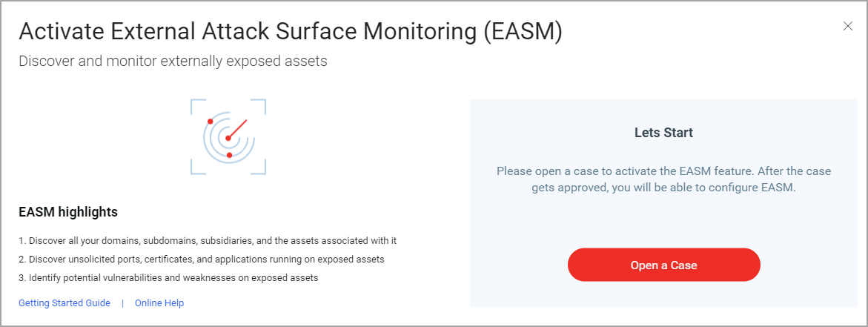Select the highlight about domains and subsidiaries
The width and height of the screenshot is (868, 327).
pos(208,241)
